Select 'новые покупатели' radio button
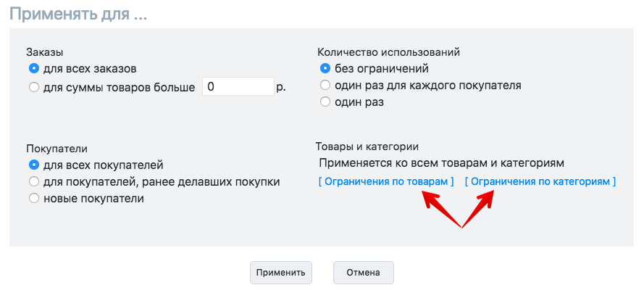Screen dimensions: 644x293 point(34,199)
